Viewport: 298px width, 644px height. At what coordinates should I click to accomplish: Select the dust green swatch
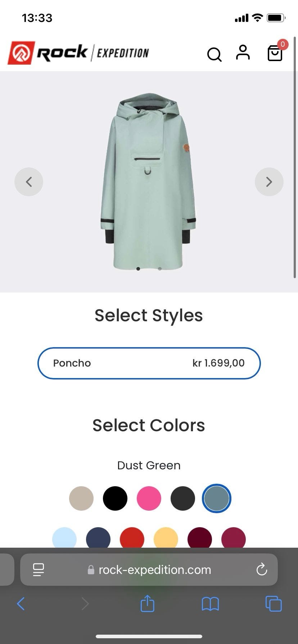pyautogui.click(x=217, y=498)
